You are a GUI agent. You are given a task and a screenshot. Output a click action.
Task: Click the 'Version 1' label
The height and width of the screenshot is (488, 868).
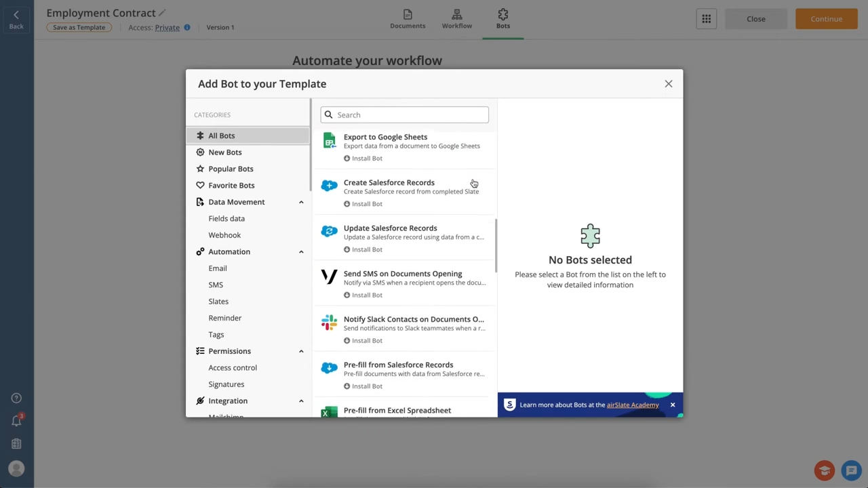click(x=220, y=28)
